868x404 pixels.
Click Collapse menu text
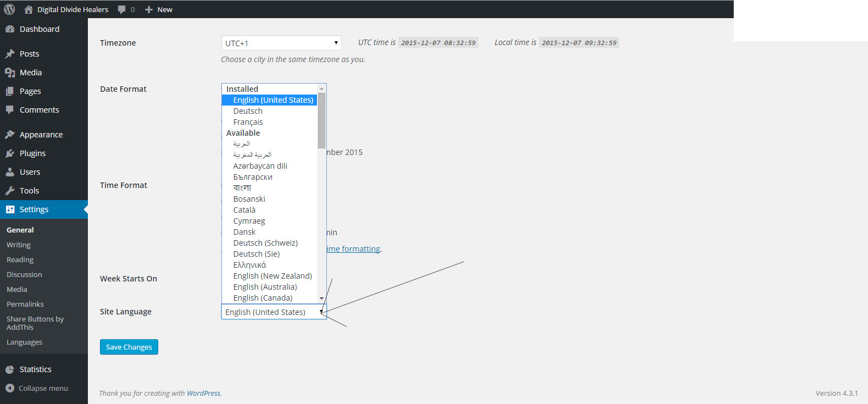click(x=43, y=388)
